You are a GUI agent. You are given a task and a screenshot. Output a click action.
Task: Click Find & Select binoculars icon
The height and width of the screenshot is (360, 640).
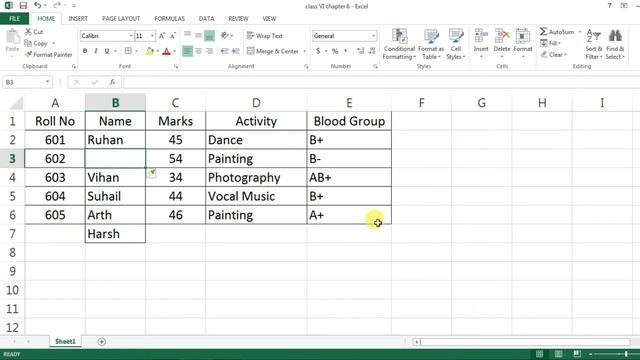coord(615,36)
